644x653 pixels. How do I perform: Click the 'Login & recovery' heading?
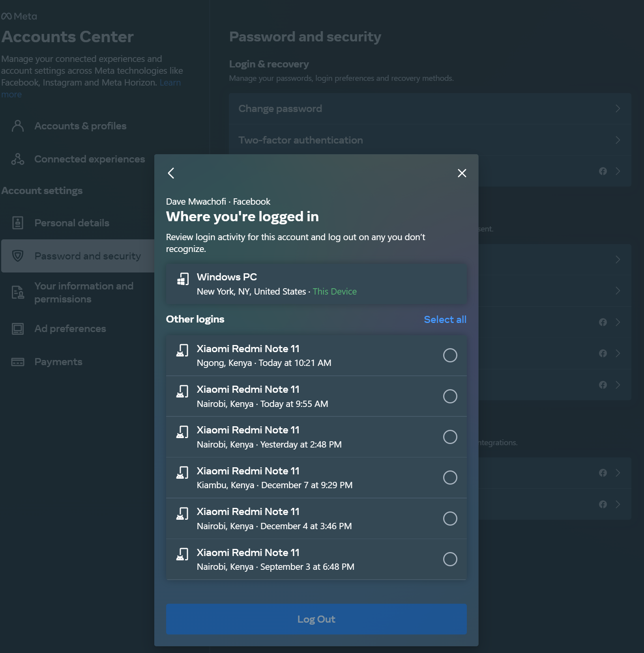269,64
